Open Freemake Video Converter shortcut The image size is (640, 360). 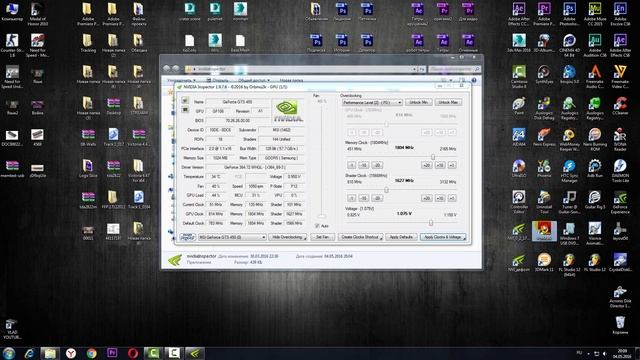point(620,76)
